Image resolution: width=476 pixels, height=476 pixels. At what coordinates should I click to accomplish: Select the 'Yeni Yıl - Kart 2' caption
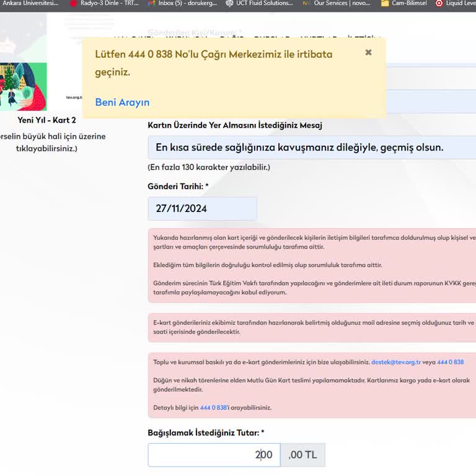click(46, 120)
